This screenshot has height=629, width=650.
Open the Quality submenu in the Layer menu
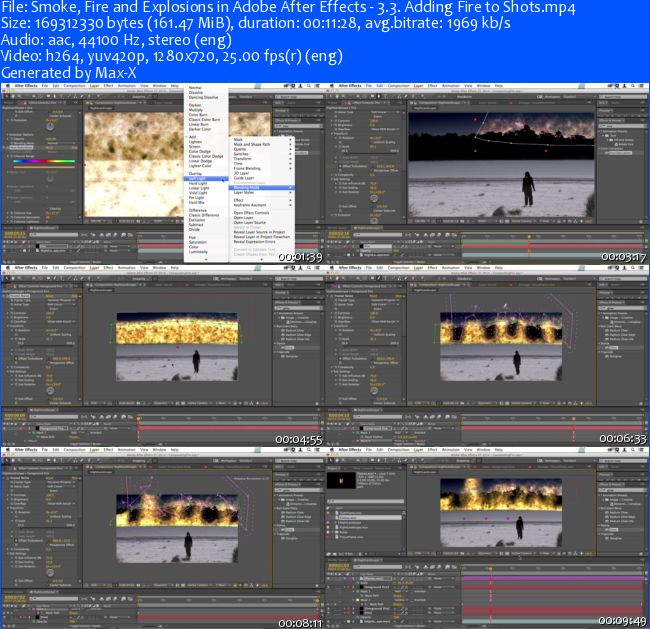262,149
